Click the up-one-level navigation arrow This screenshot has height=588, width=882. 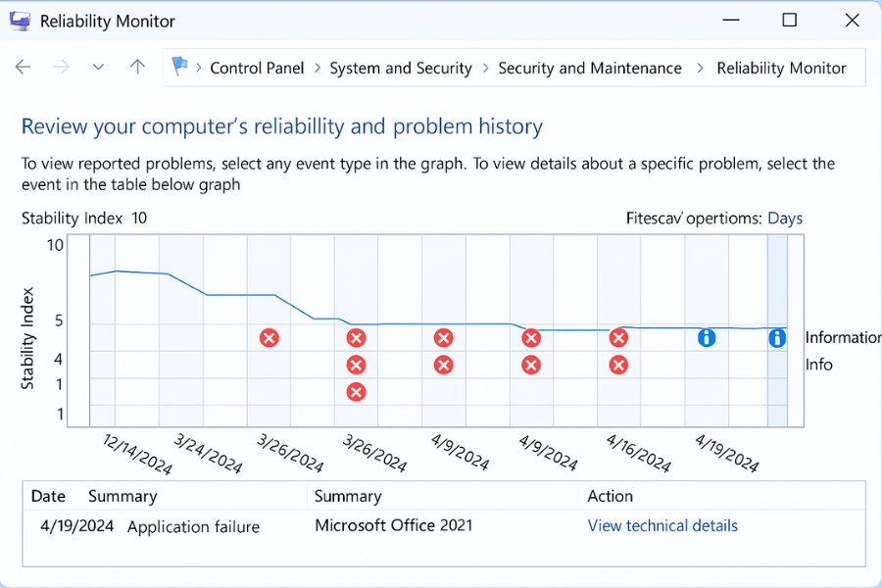tap(137, 67)
